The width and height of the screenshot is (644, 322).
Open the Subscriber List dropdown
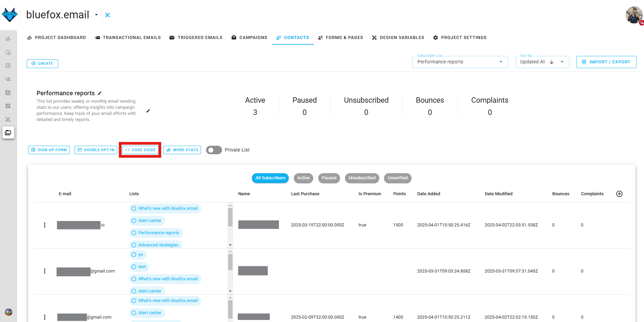pyautogui.click(x=460, y=62)
